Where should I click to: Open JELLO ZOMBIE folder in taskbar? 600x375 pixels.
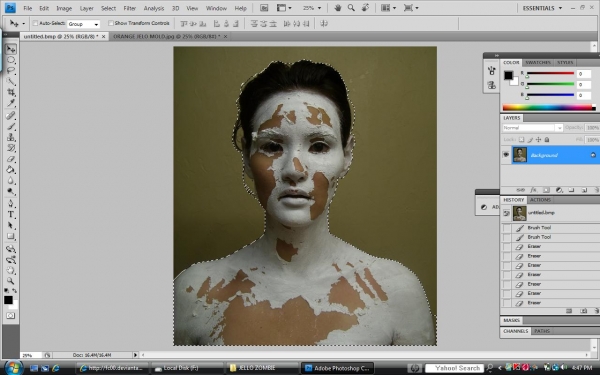(x=262, y=368)
